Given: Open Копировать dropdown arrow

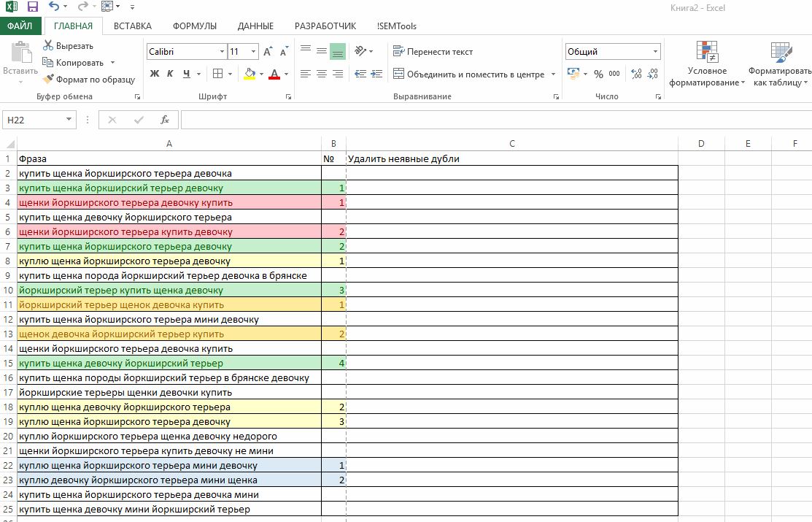Looking at the screenshot, I should point(112,63).
